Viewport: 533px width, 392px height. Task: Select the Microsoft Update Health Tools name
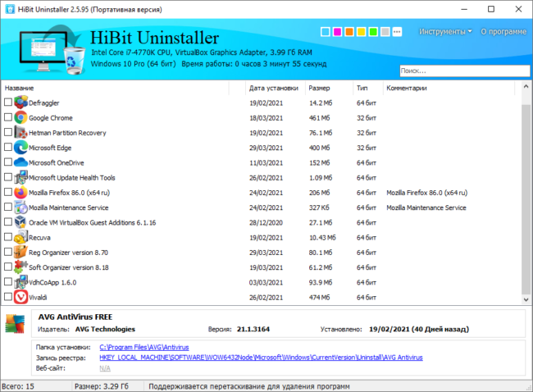pyautogui.click(x=71, y=177)
